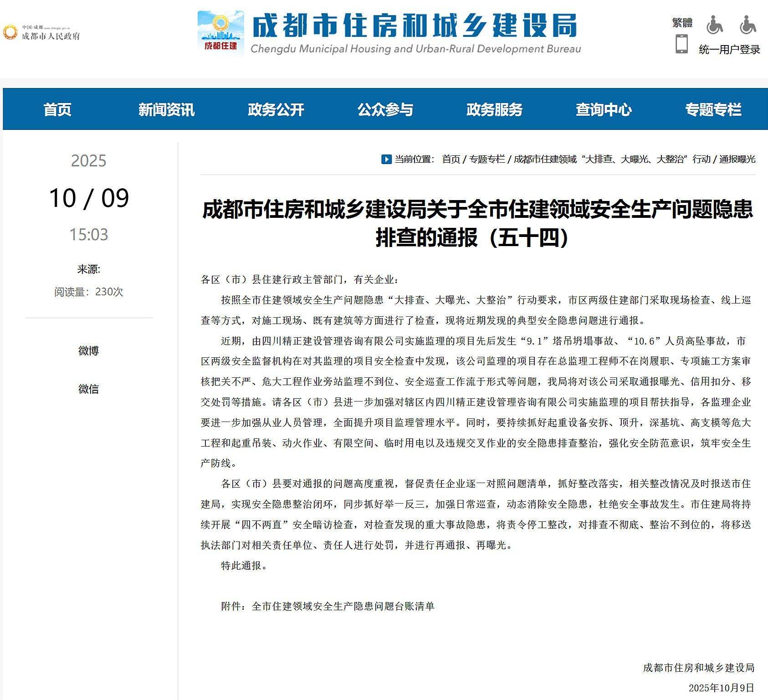The width and height of the screenshot is (768, 700).
Task: Share the article via 微信
Action: click(x=88, y=389)
